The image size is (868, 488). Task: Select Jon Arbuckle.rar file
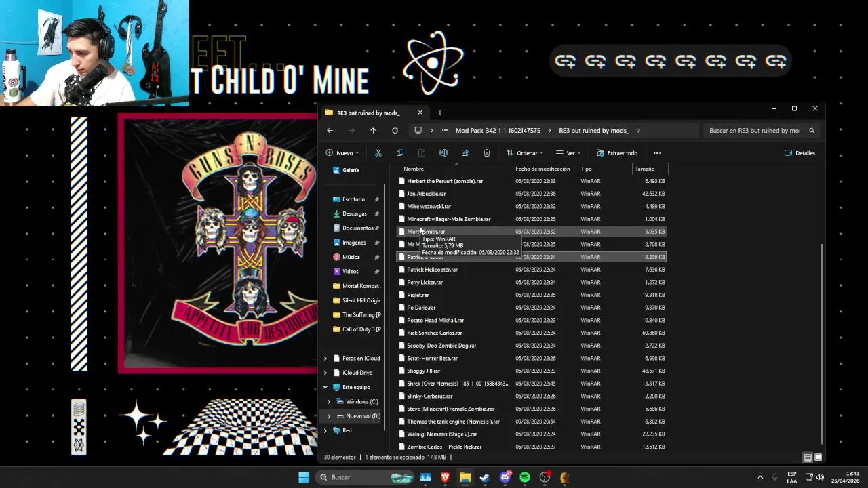coord(531,194)
